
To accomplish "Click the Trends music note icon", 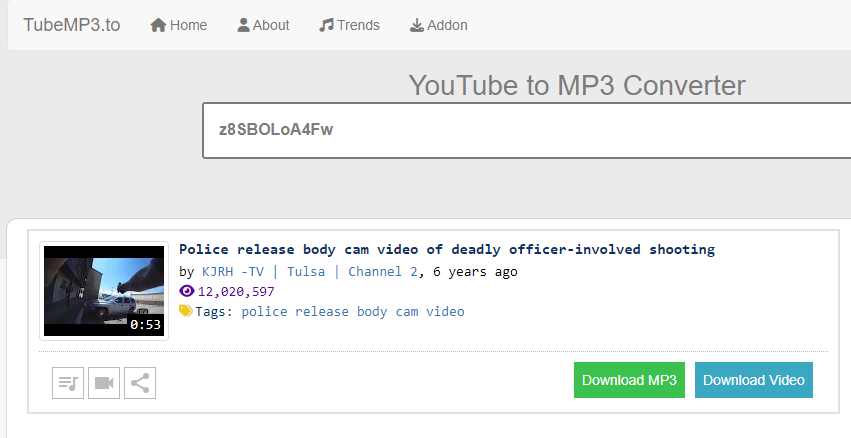I will 326,25.
